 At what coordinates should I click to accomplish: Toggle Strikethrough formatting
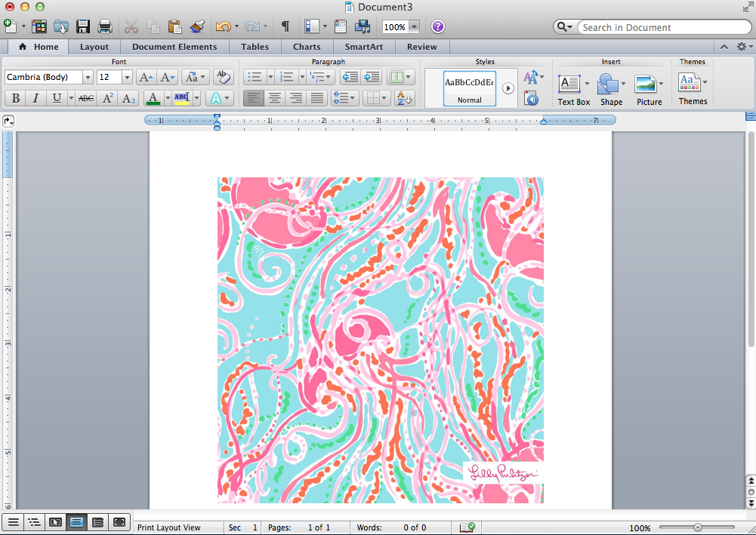(x=86, y=98)
